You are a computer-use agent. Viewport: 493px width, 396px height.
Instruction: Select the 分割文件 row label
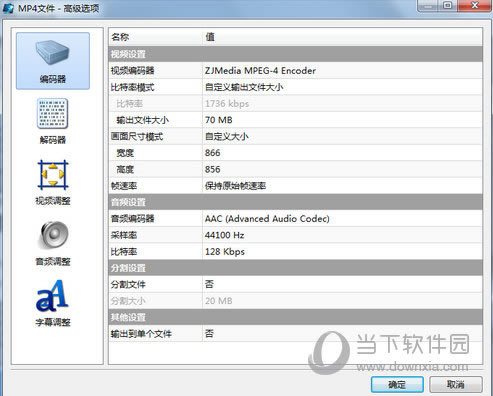coord(128,284)
